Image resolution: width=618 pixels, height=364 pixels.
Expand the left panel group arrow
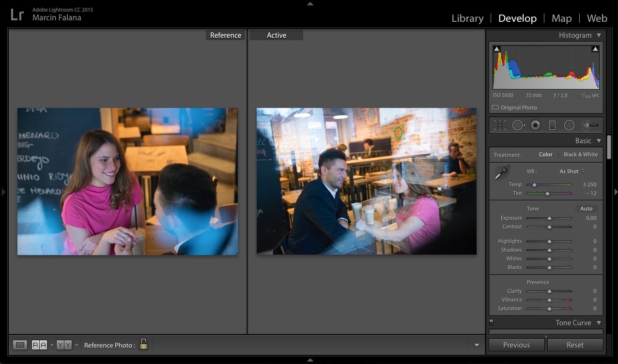[x=3, y=192]
